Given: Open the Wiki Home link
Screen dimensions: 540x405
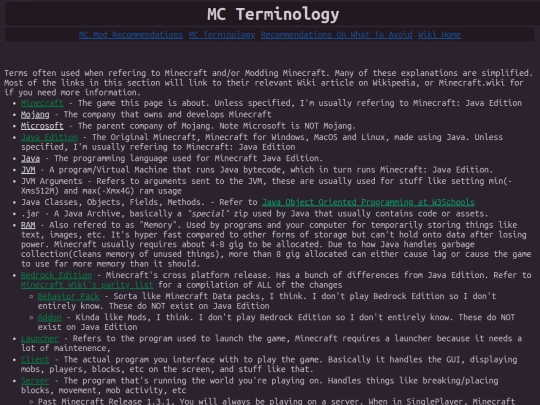Looking at the screenshot, I should click(x=439, y=35).
